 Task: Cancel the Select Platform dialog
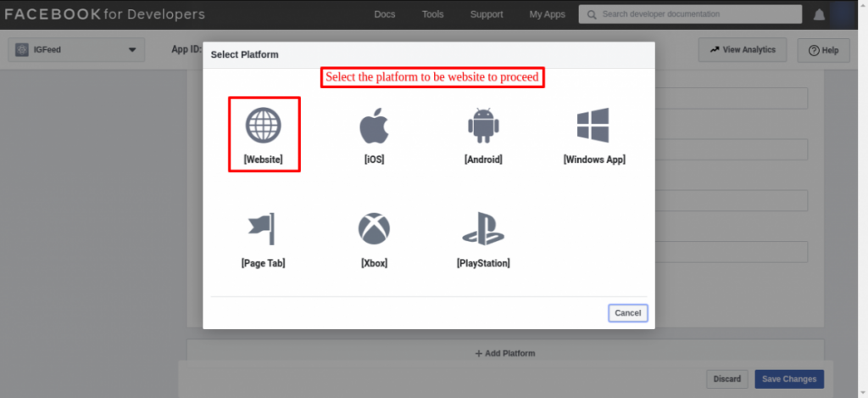(x=628, y=313)
